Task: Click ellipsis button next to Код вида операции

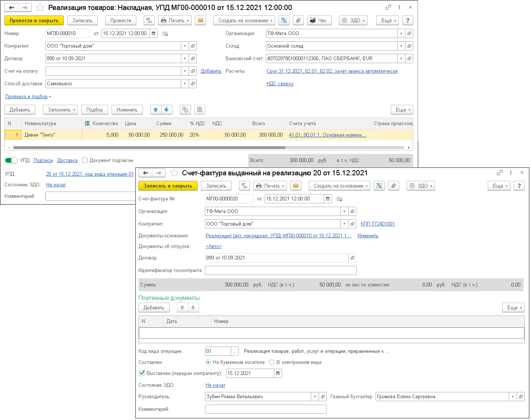Action: coord(234,351)
